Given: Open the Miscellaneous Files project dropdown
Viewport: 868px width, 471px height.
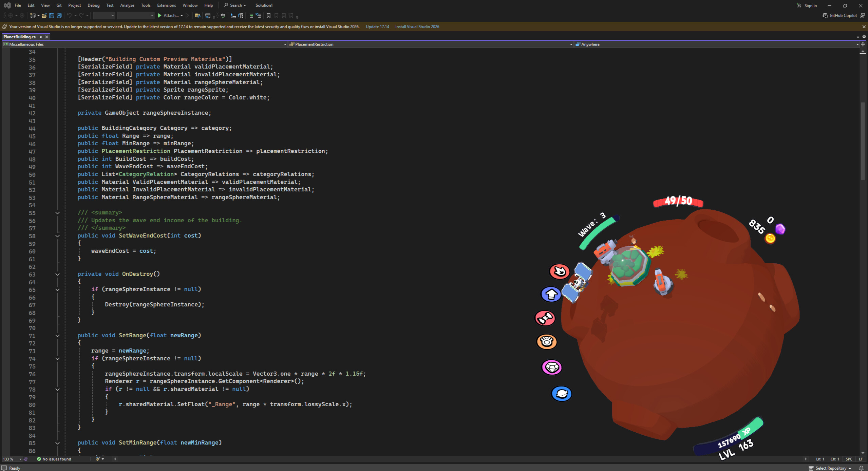Looking at the screenshot, I should tap(145, 44).
